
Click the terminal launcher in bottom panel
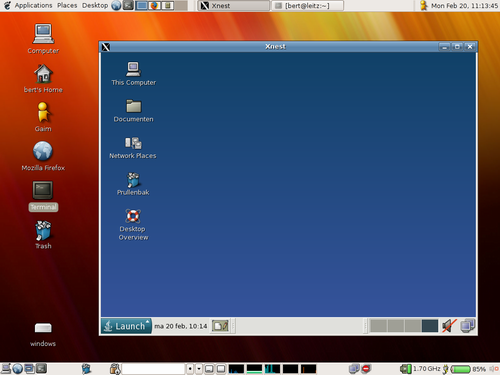pos(41,369)
